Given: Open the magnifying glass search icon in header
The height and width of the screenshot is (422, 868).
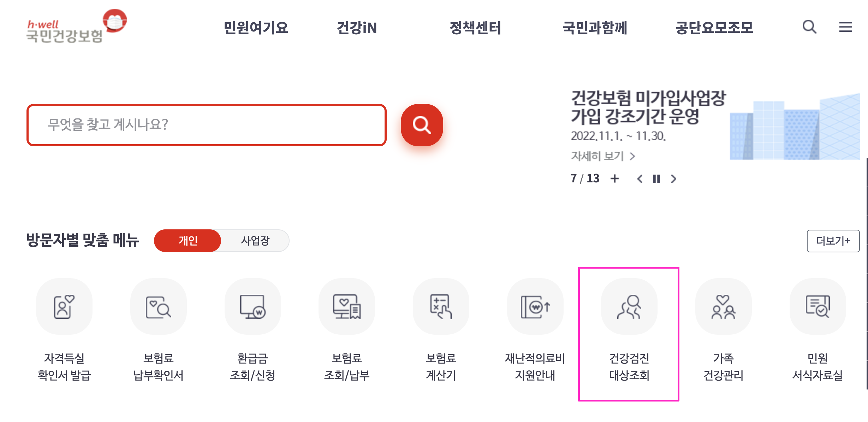Looking at the screenshot, I should click(x=809, y=28).
